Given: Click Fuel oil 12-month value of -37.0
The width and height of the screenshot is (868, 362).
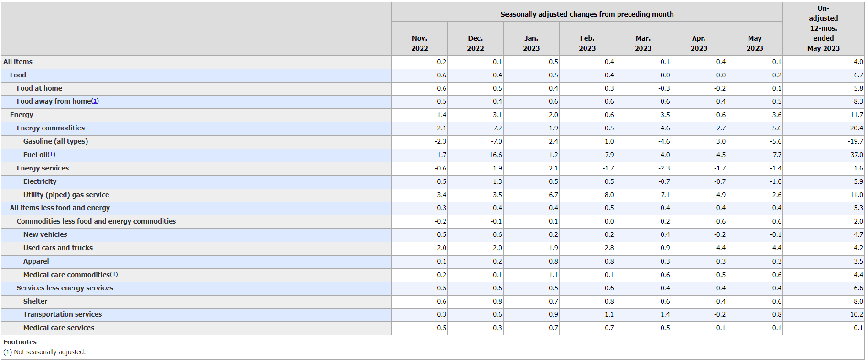Looking at the screenshot, I should point(855,155).
